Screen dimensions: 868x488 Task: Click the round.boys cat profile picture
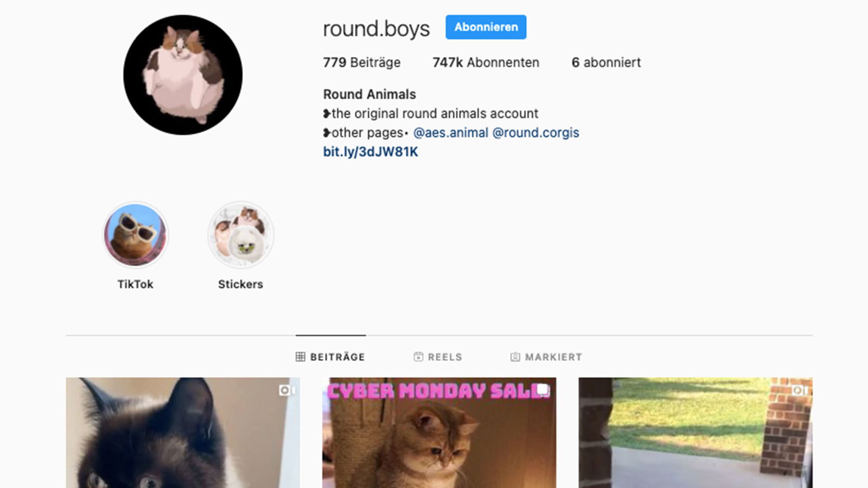tap(183, 75)
